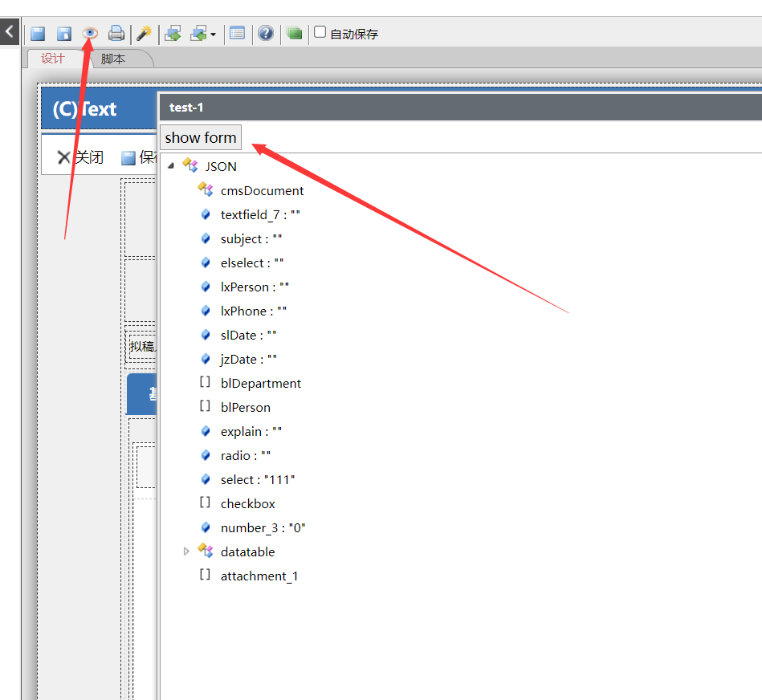
Task: Click the form properties list icon
Action: tap(237, 34)
